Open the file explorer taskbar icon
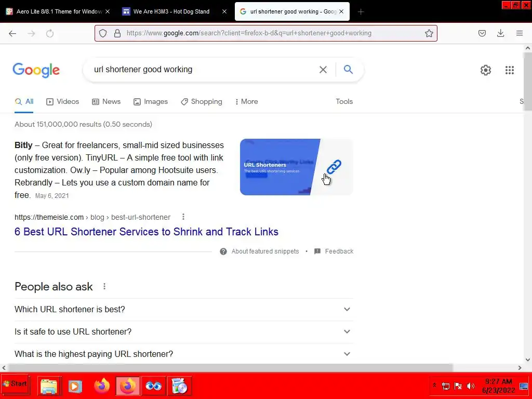 pyautogui.click(x=49, y=386)
